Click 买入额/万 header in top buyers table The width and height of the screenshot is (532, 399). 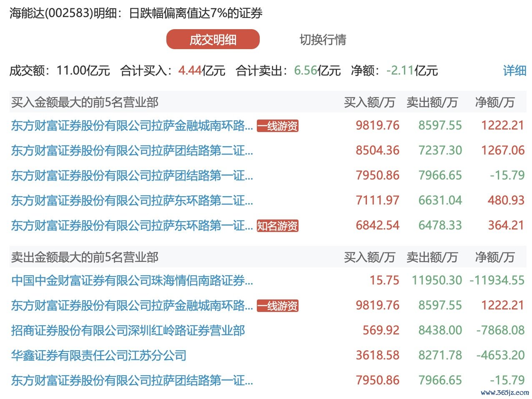[x=369, y=102]
